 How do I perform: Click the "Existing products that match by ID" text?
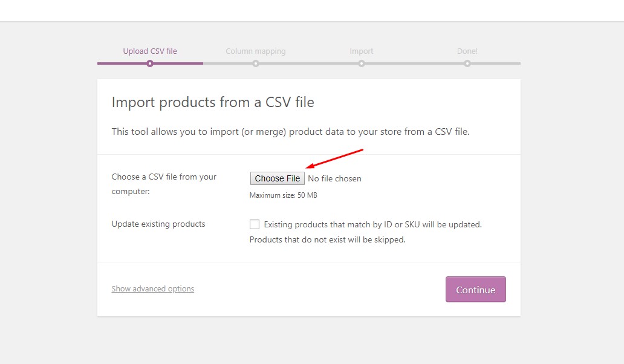tap(372, 224)
